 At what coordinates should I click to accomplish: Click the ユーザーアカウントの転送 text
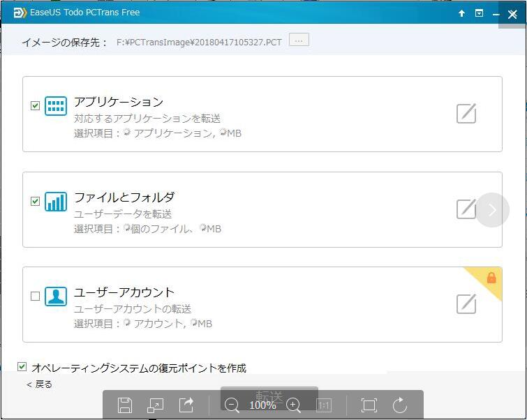[x=133, y=309]
